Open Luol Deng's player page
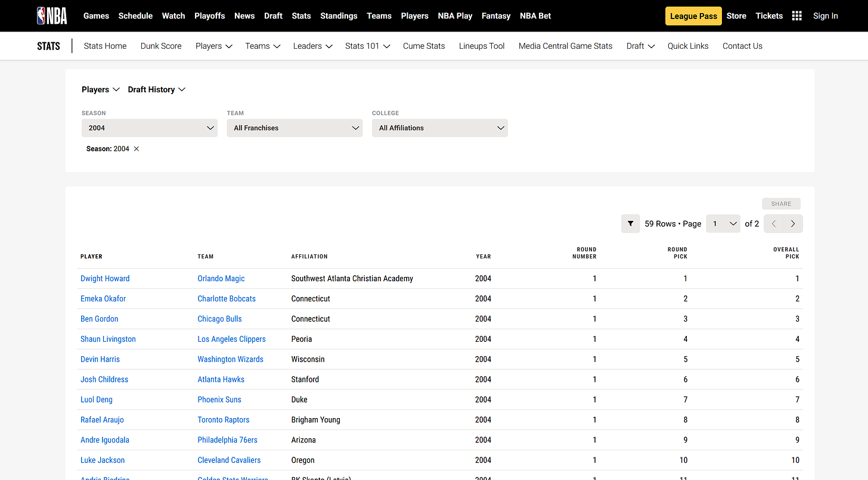This screenshot has width=868, height=480. (x=97, y=400)
